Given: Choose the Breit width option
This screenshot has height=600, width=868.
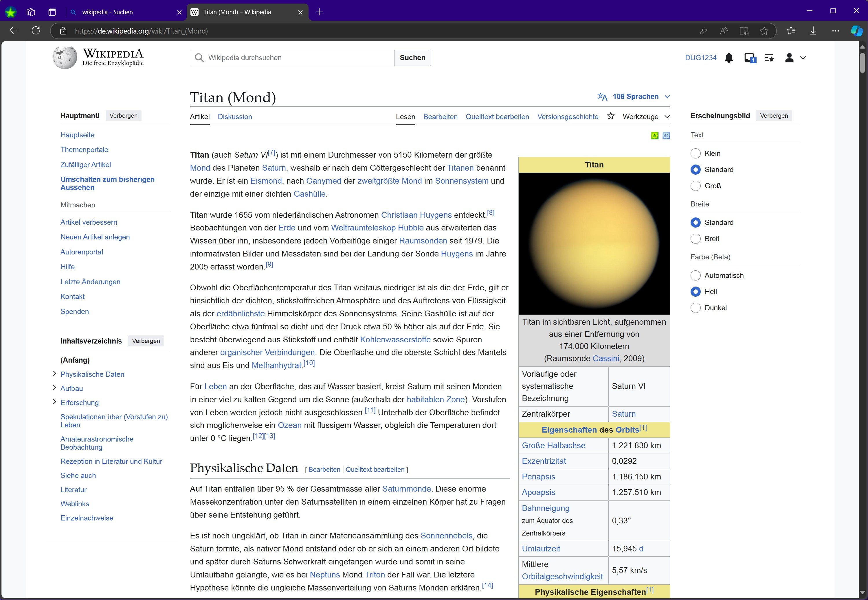Looking at the screenshot, I should (x=696, y=239).
